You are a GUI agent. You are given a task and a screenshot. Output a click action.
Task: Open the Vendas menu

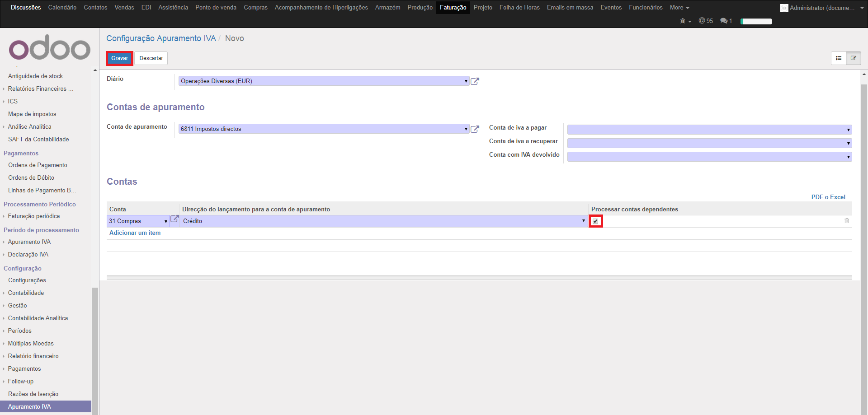click(124, 8)
